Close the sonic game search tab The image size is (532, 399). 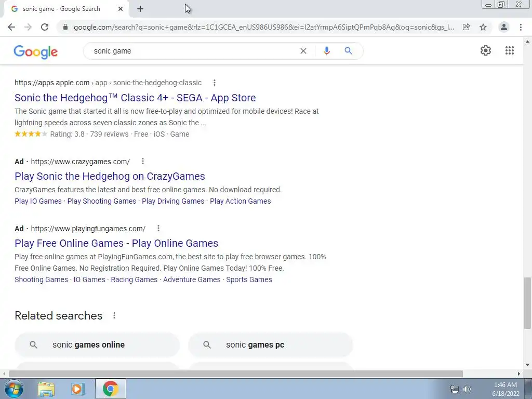click(121, 9)
